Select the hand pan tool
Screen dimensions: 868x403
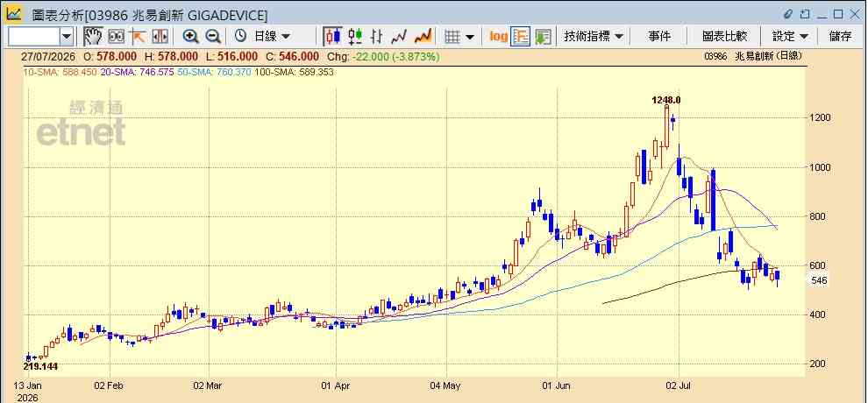coord(93,37)
